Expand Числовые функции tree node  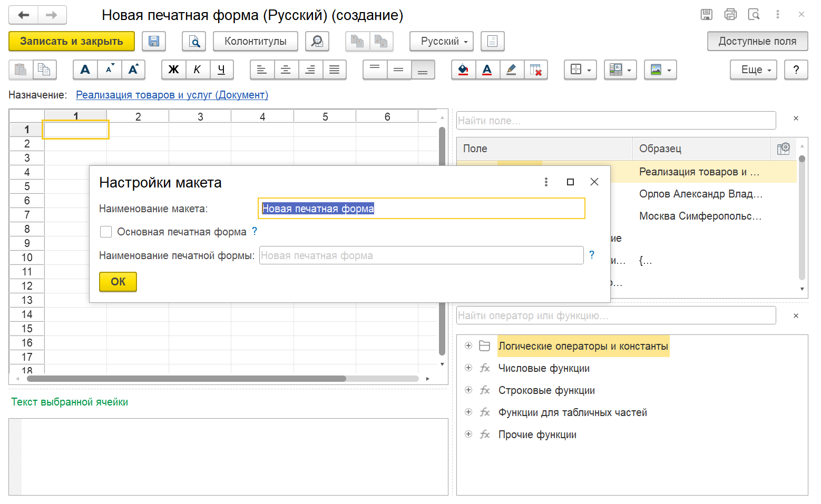(468, 368)
